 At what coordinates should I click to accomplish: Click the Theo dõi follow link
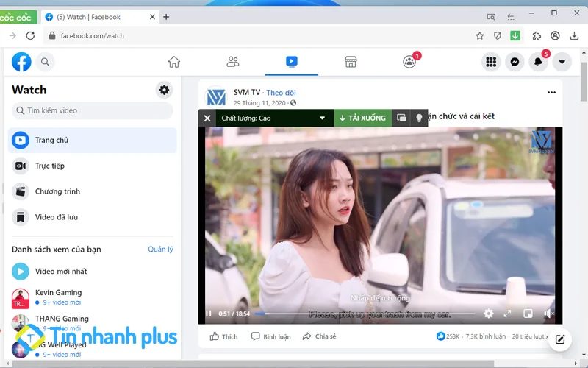point(281,93)
